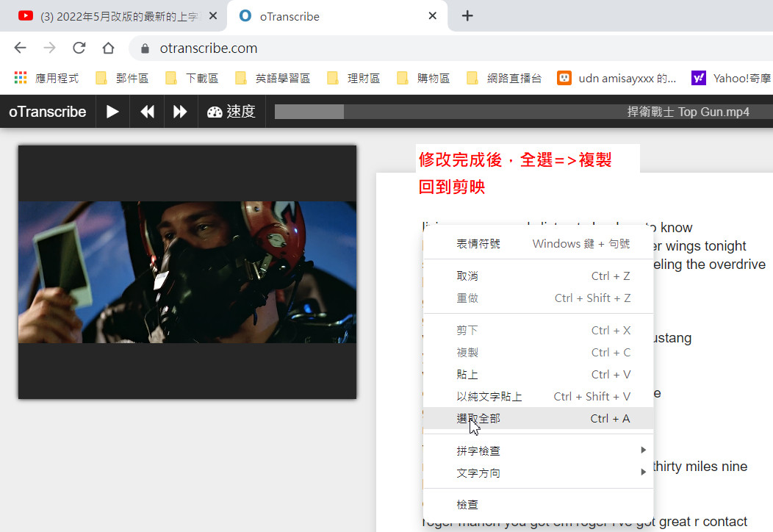Open the 英語學習區 bookmark folder
The height and width of the screenshot is (532, 773).
point(273,78)
